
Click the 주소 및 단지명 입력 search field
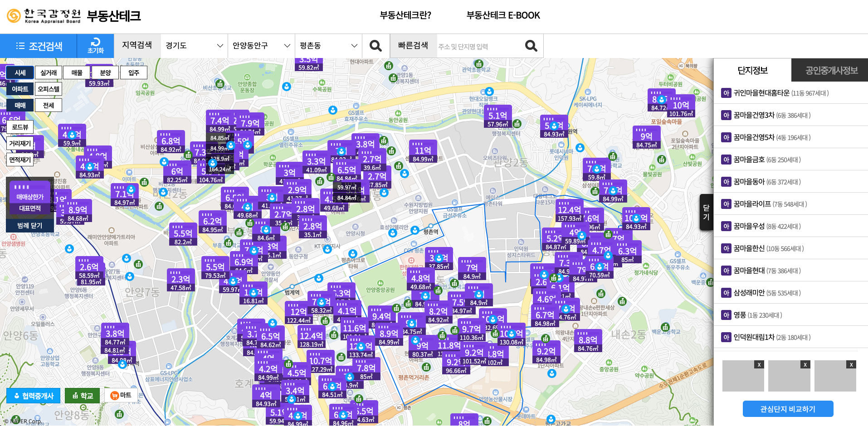(x=479, y=46)
